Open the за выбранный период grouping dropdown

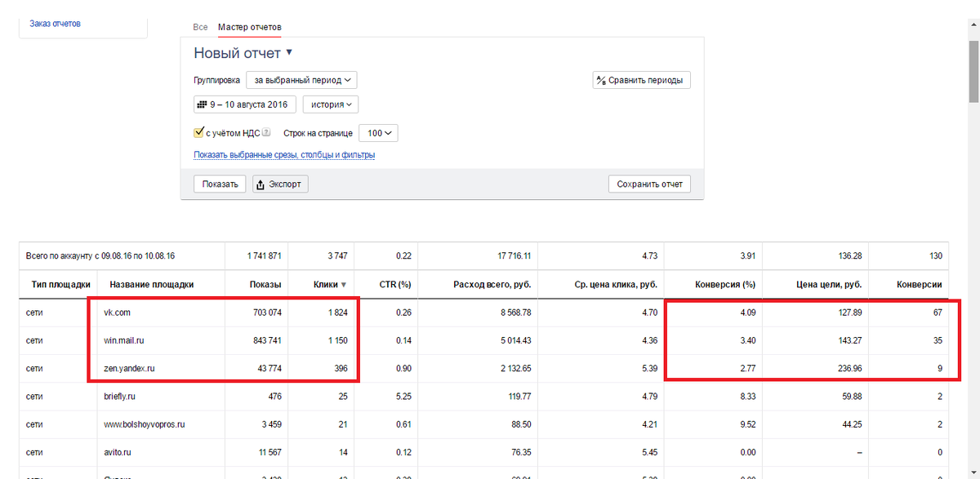click(301, 80)
